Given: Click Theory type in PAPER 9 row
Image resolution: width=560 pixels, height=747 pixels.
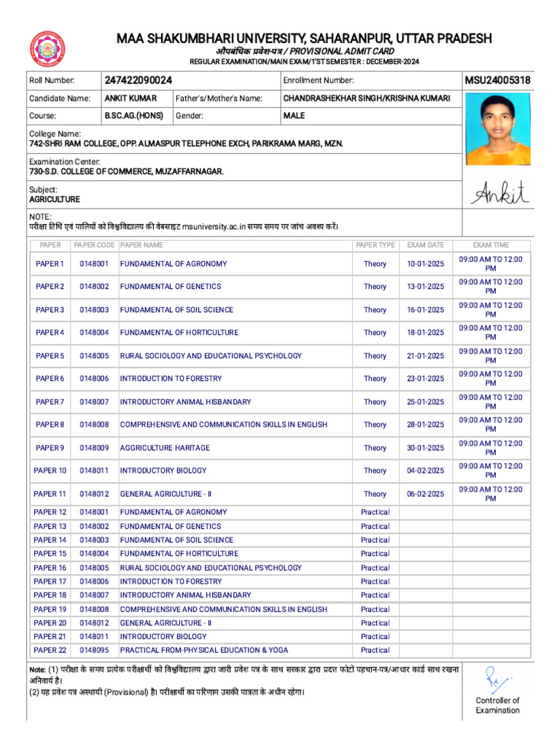Looking at the screenshot, I should tap(376, 449).
